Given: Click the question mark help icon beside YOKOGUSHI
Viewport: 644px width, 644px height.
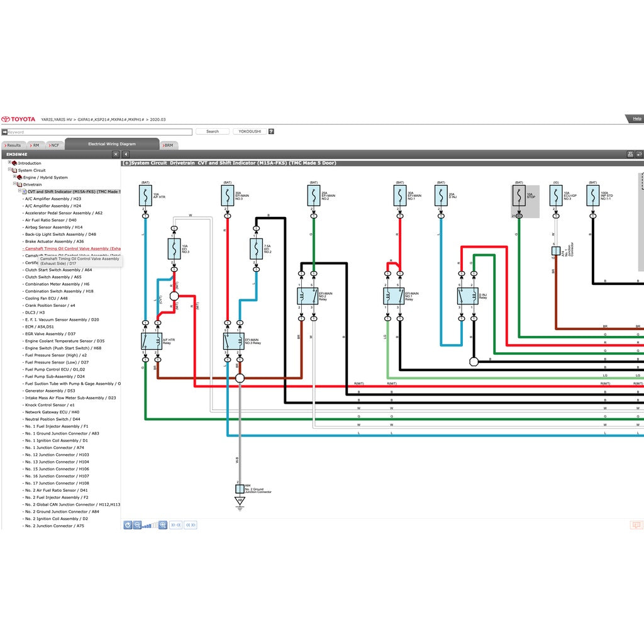Looking at the screenshot, I should (x=270, y=131).
